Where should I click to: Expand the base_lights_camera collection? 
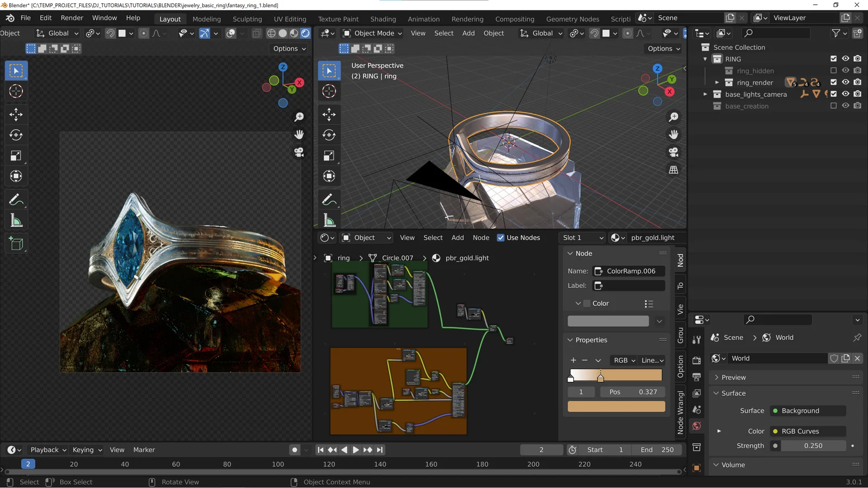click(705, 94)
